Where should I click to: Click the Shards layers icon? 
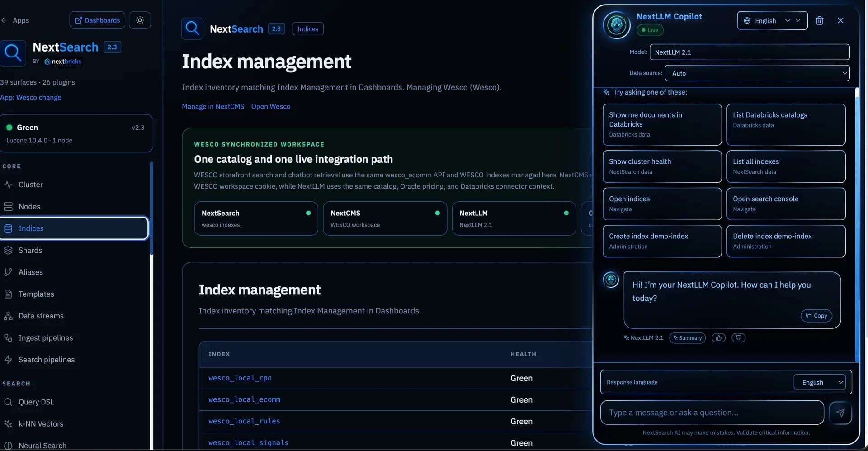click(x=8, y=250)
